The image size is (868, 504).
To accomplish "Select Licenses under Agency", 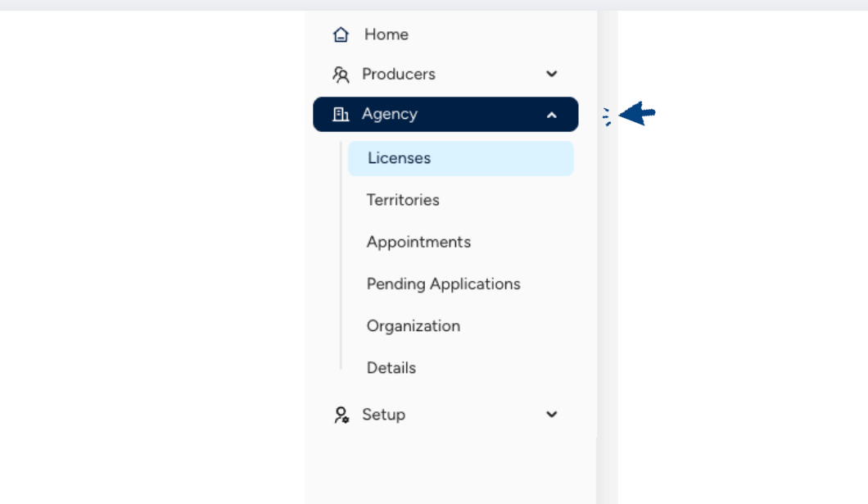I will (x=400, y=158).
